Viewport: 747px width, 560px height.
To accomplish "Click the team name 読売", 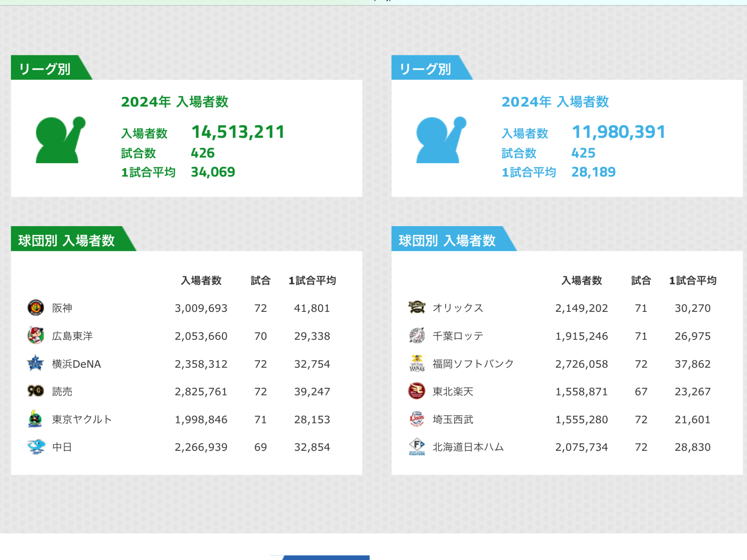I will coord(62,392).
